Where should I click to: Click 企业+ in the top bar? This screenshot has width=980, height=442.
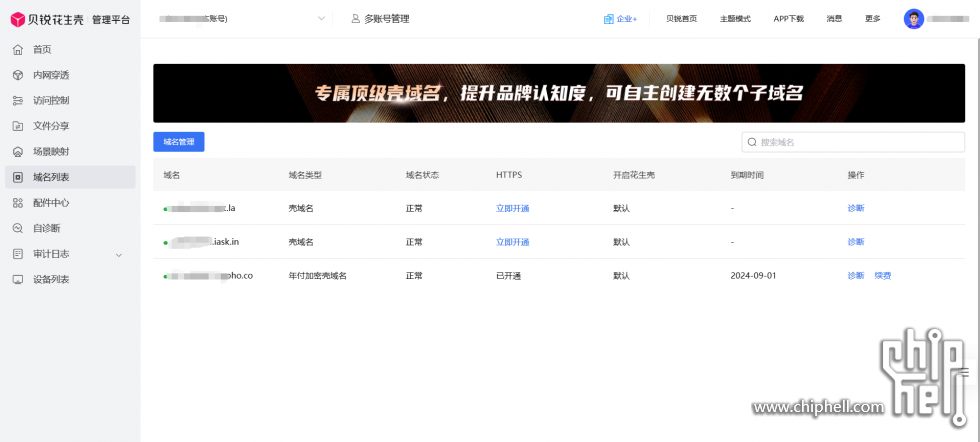point(620,19)
